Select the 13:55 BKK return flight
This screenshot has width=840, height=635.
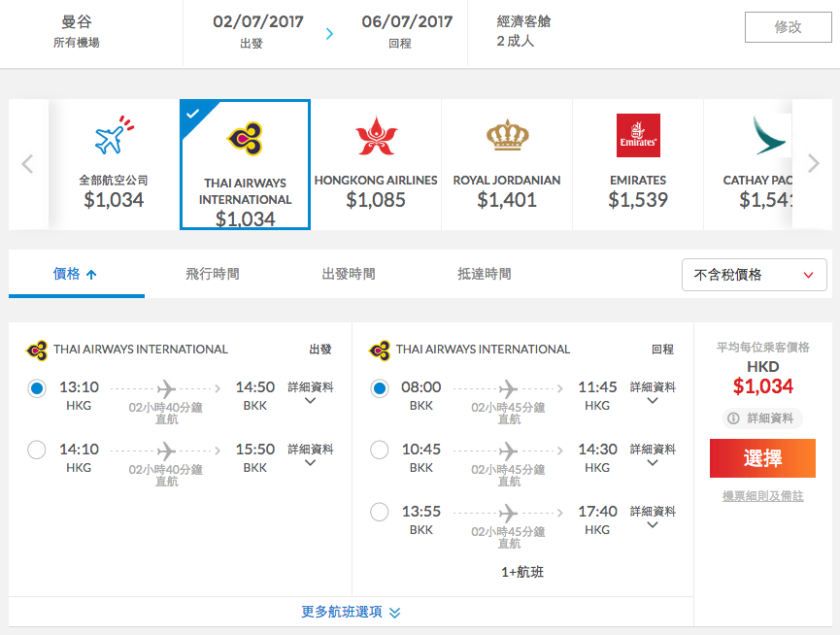[380, 512]
